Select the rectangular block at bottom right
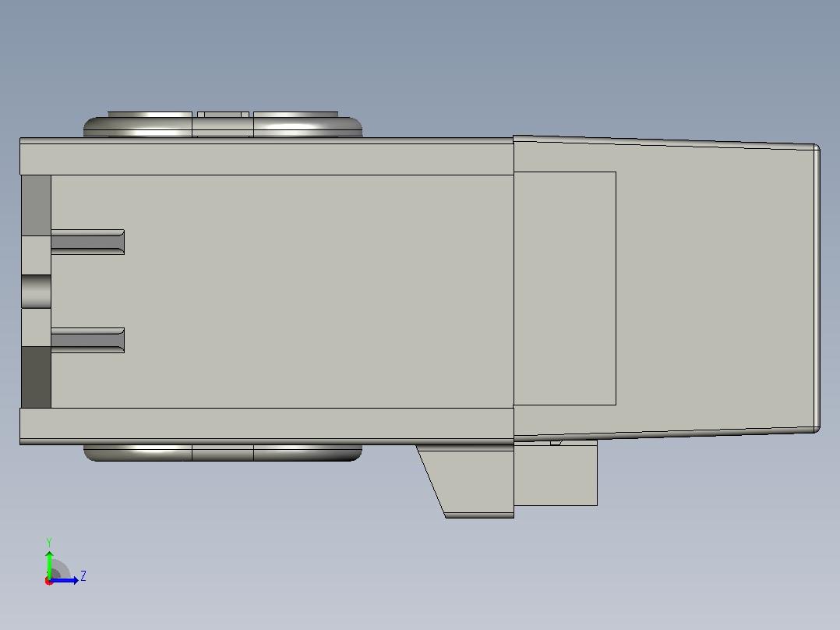Screen dimensions: 840x630 click(556, 473)
